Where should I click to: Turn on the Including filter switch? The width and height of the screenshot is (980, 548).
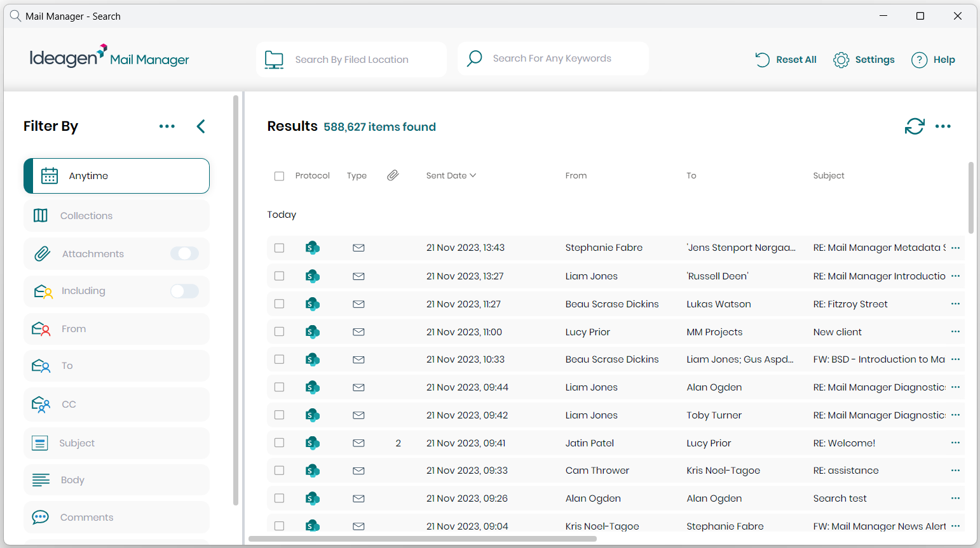[184, 291]
